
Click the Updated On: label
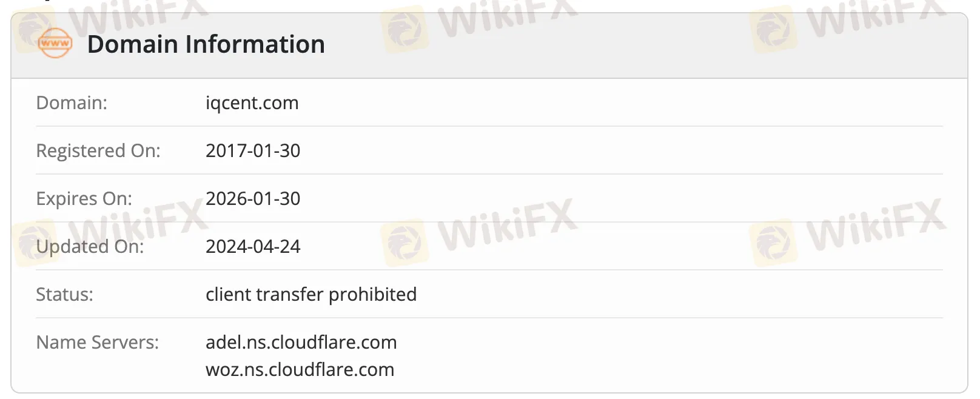(x=90, y=247)
